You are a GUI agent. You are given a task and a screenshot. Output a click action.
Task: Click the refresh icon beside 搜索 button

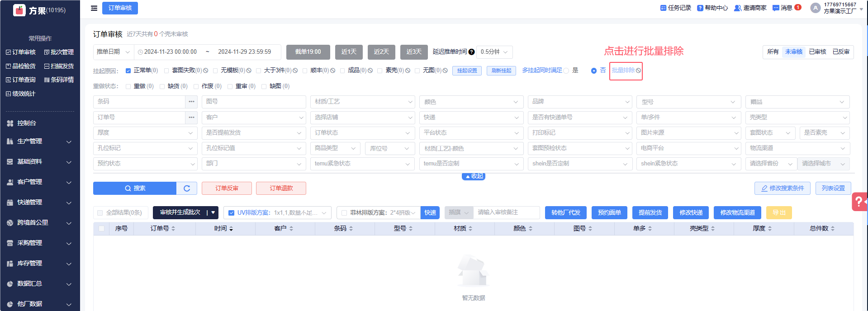pos(187,188)
